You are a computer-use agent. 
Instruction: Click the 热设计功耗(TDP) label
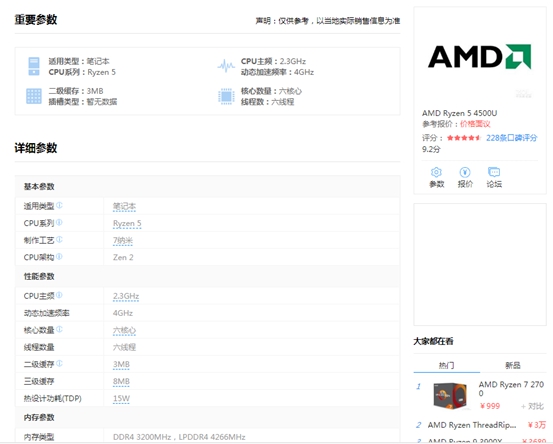53,399
